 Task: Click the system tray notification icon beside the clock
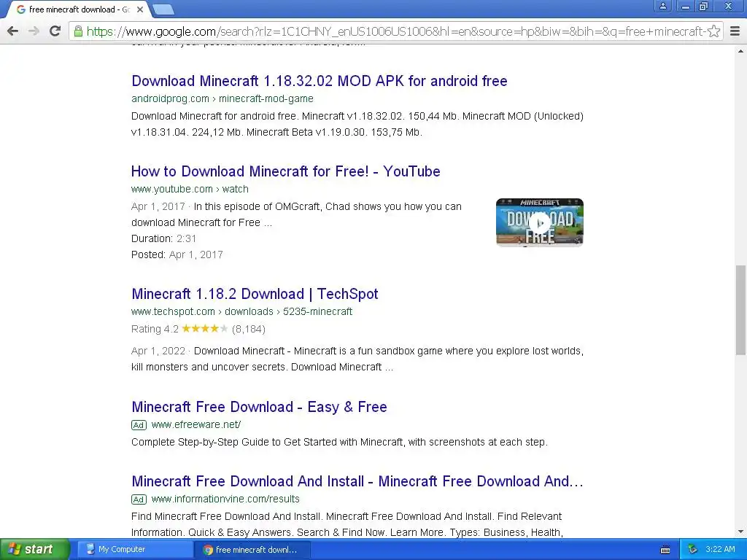693,550
